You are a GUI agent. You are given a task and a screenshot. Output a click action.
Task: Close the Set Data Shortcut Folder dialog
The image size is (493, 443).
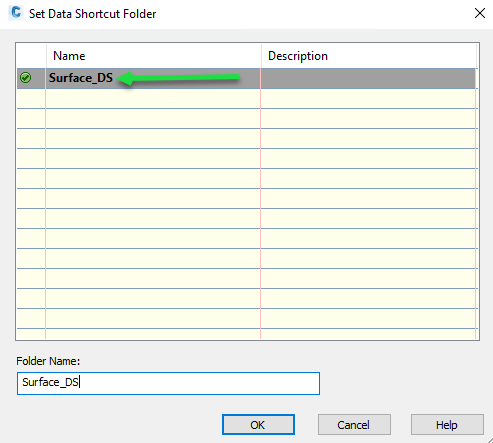click(x=479, y=13)
